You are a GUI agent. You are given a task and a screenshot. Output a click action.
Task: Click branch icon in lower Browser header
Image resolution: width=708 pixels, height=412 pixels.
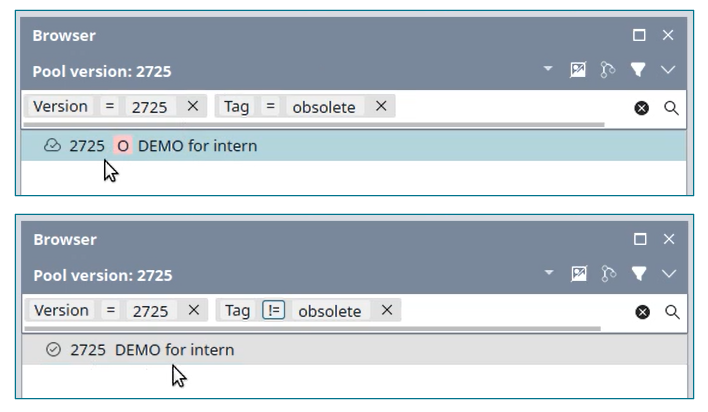(x=608, y=274)
